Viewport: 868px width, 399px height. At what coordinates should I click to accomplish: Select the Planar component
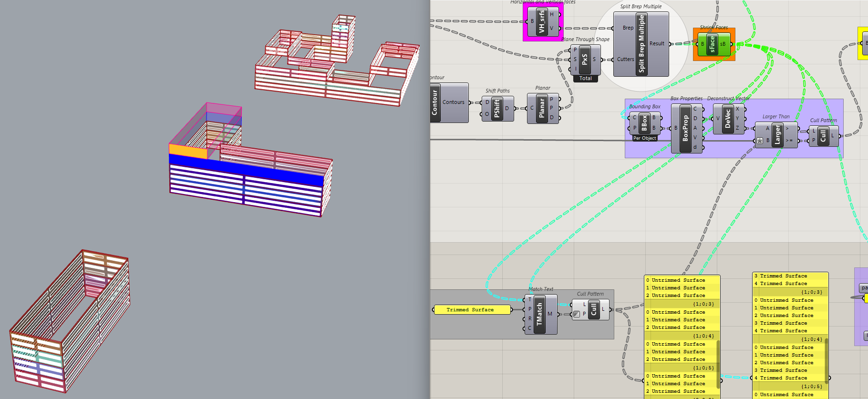tap(542, 108)
